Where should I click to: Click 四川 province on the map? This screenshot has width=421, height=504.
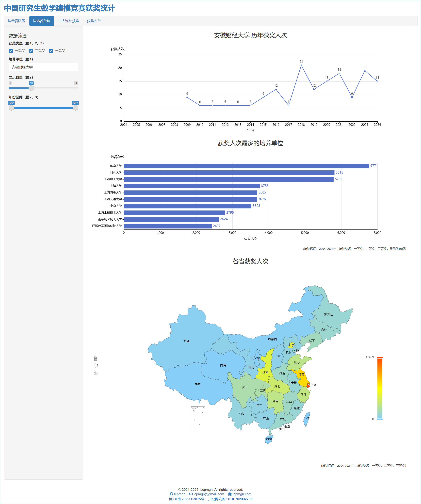[245, 388]
